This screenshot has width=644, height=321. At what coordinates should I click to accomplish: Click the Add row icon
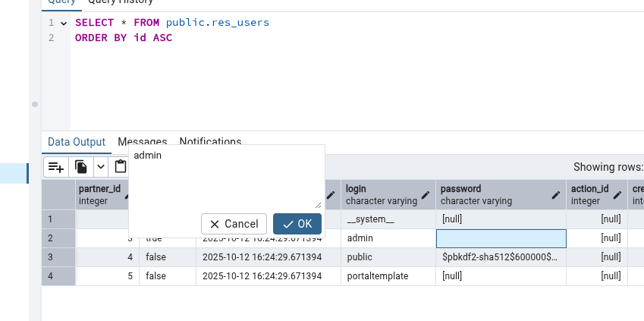(x=56, y=167)
